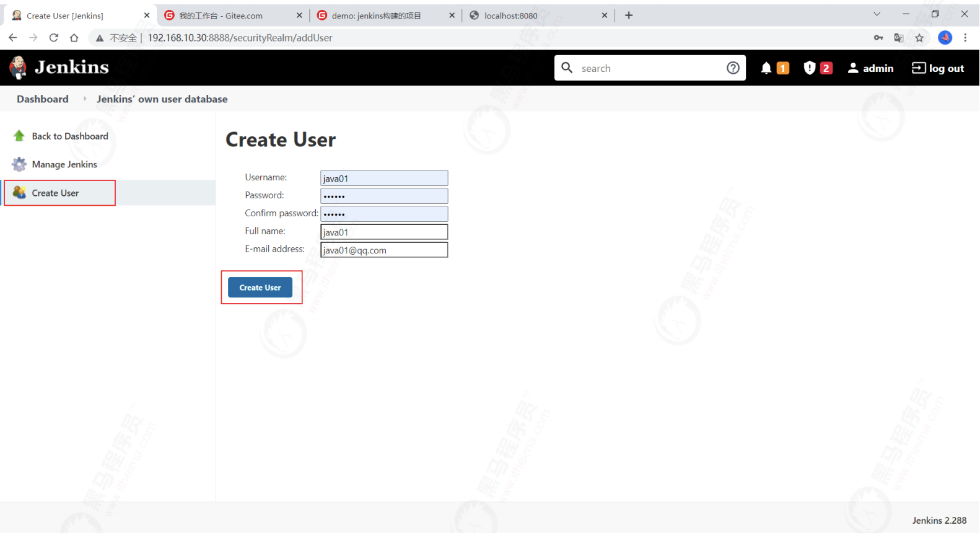Switch to the demo: jenkins project tab
Viewport: 980px width, 533px height.
click(x=387, y=15)
